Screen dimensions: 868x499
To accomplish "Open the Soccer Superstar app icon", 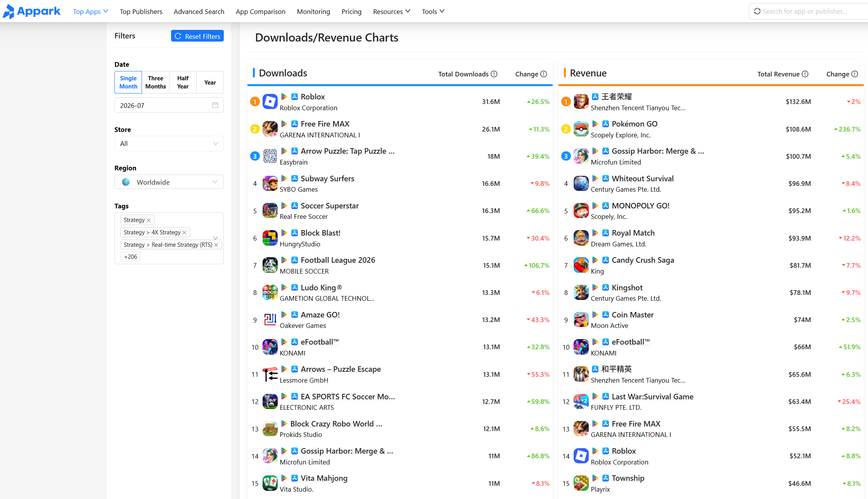I will coord(270,211).
